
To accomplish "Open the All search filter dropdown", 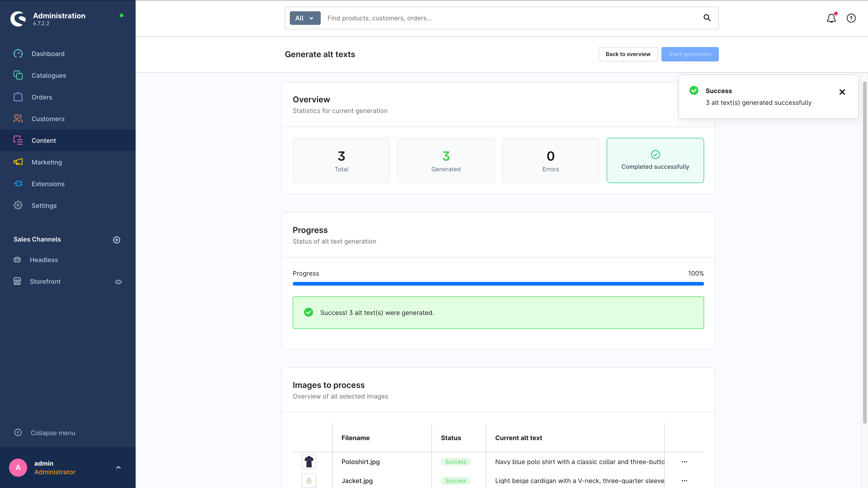I will point(305,18).
